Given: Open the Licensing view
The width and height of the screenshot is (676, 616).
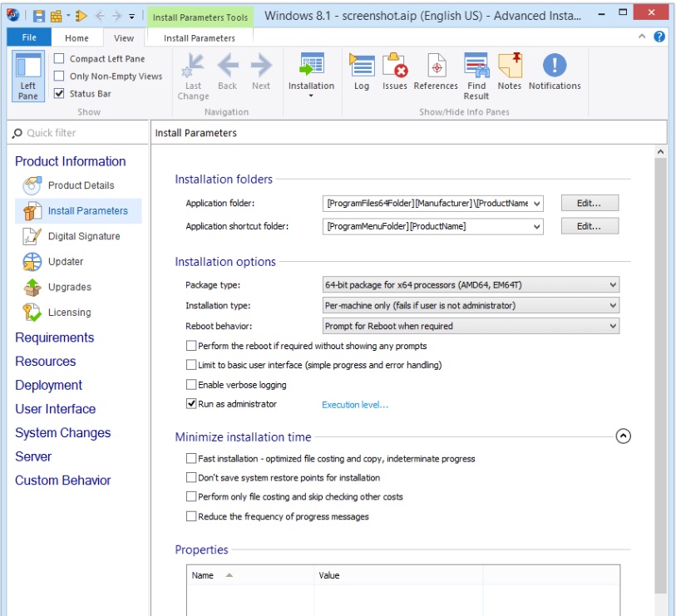Looking at the screenshot, I should point(57,313).
